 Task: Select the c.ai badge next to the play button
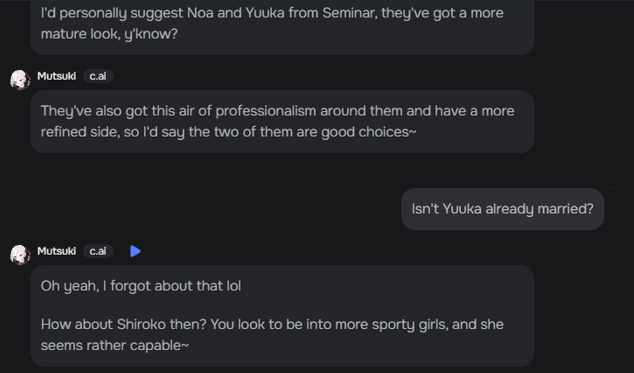coord(98,251)
